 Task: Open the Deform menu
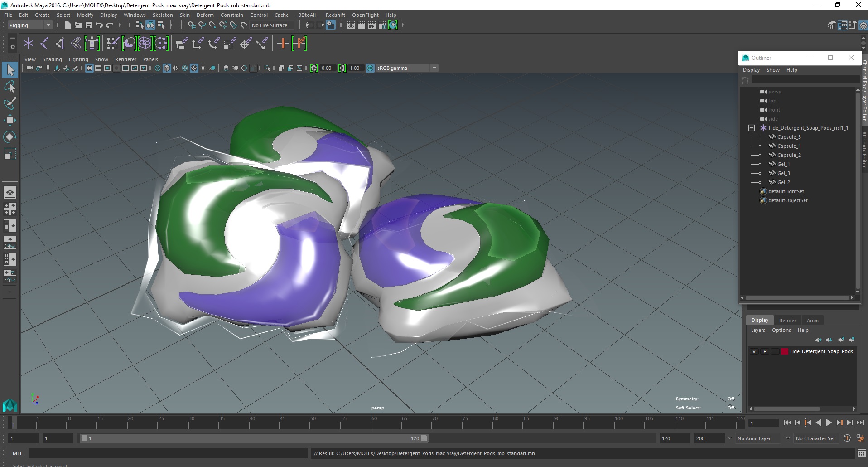(205, 15)
